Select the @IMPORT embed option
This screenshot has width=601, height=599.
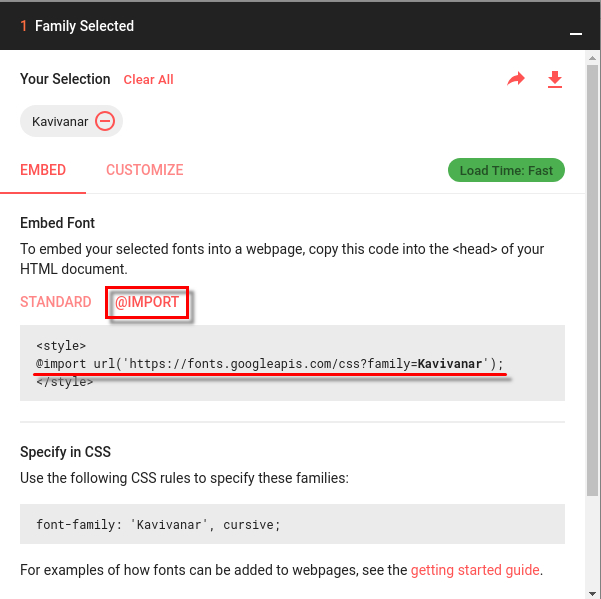pos(147,302)
